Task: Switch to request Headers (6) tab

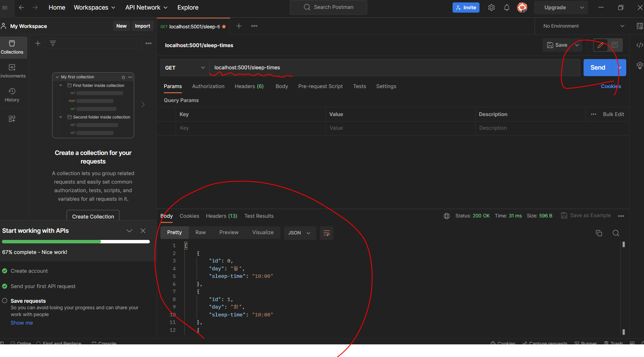Action: 249,86
